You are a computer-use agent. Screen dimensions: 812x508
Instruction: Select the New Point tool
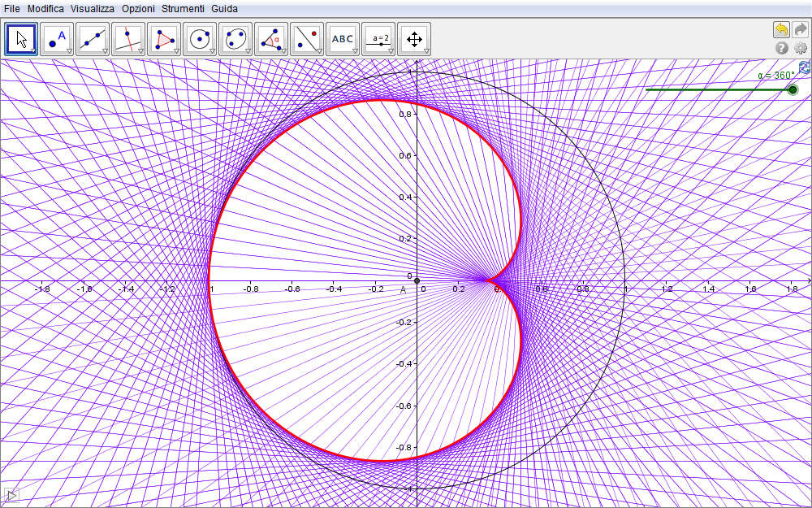57,39
